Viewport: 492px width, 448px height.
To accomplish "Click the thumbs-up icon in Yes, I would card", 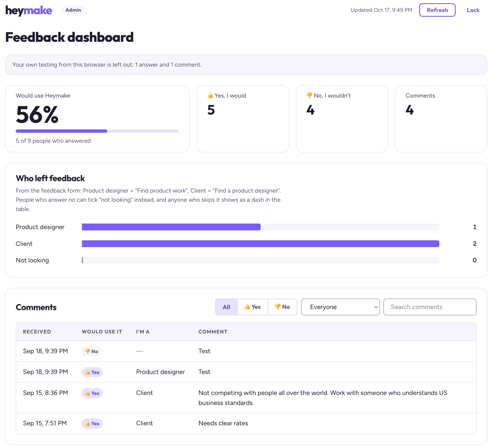I will [x=210, y=95].
